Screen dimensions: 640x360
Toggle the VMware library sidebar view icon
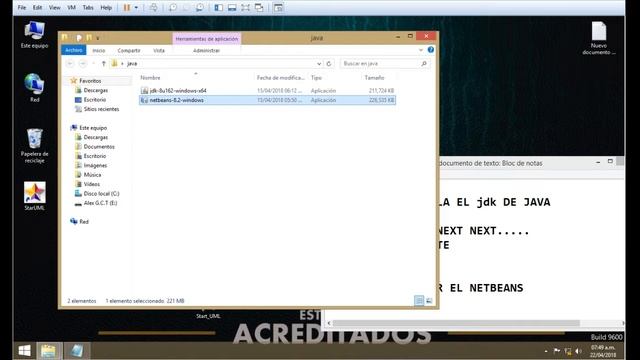click(219, 7)
